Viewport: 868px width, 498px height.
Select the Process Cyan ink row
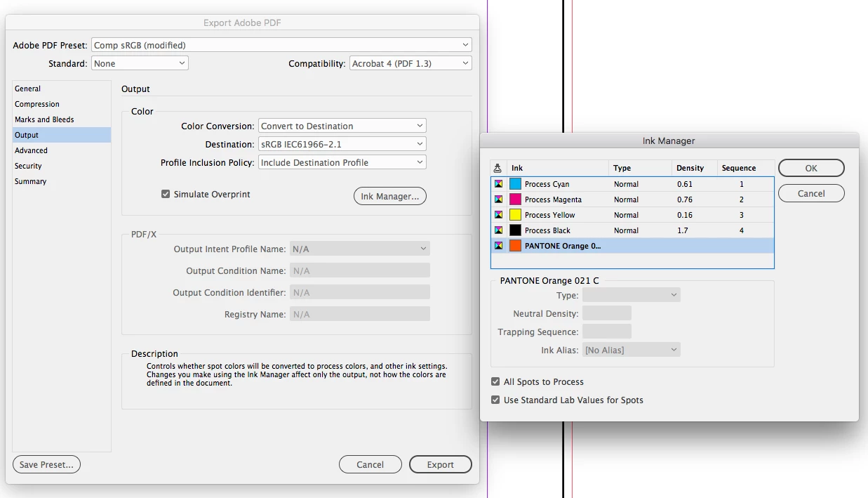tap(632, 184)
